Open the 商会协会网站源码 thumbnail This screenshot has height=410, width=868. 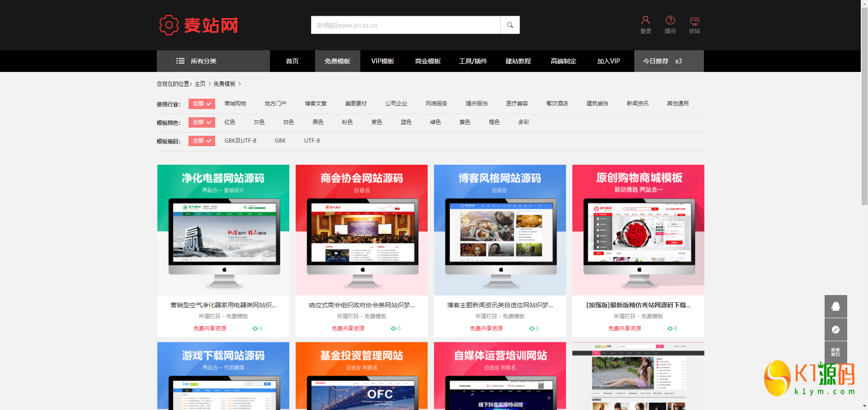click(x=362, y=230)
